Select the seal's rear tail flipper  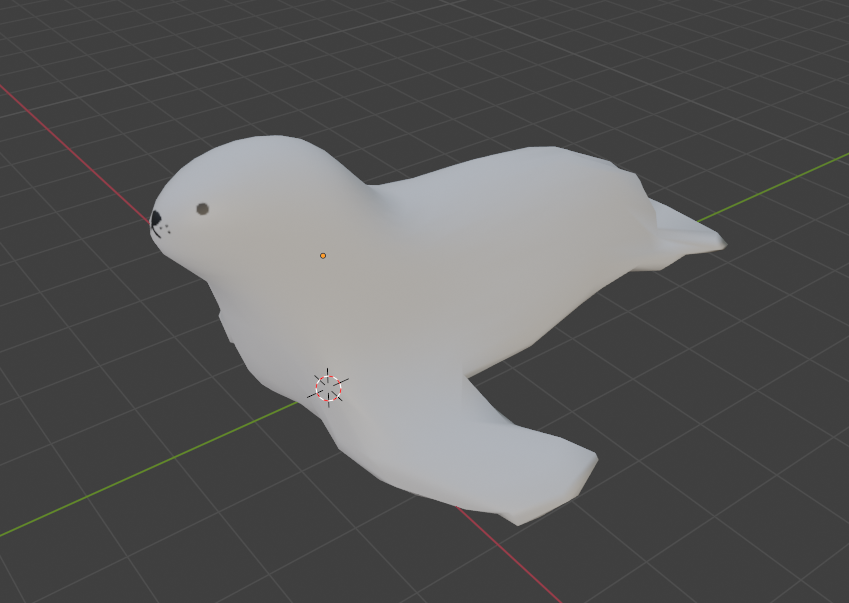point(687,234)
